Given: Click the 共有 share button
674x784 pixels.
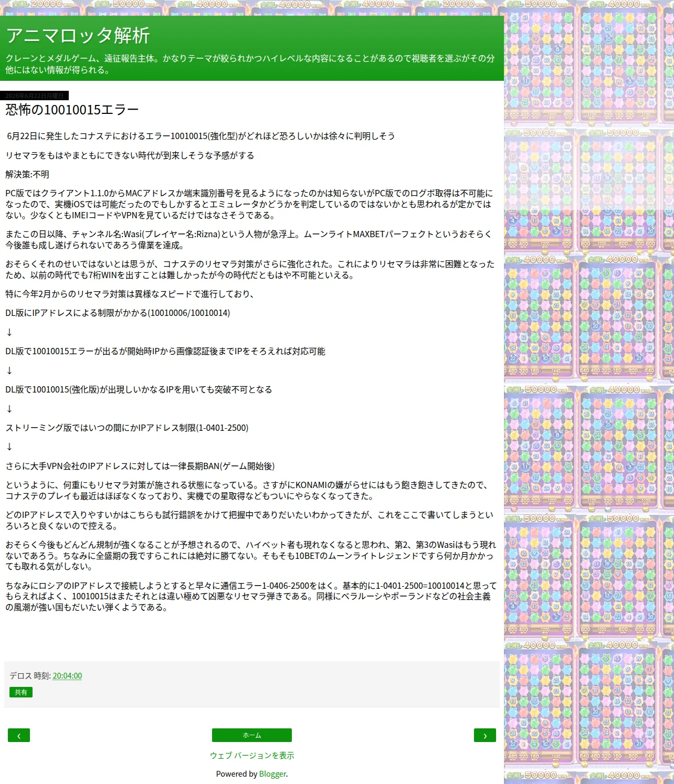Looking at the screenshot, I should (21, 692).
